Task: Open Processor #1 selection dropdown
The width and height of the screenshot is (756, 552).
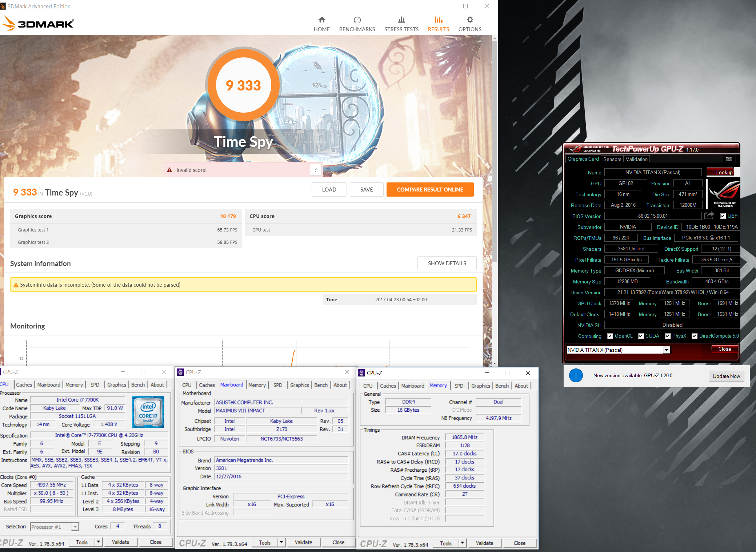Action: pos(55,527)
